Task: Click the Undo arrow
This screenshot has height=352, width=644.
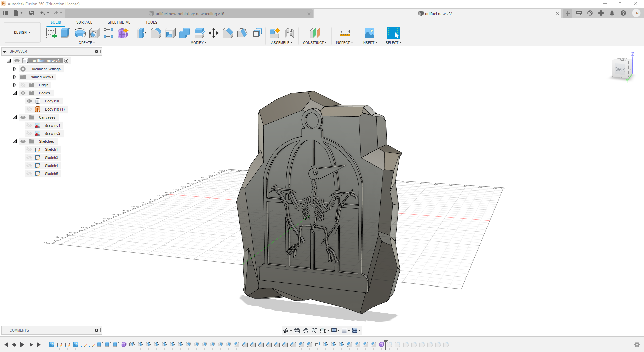Action: 42,13
